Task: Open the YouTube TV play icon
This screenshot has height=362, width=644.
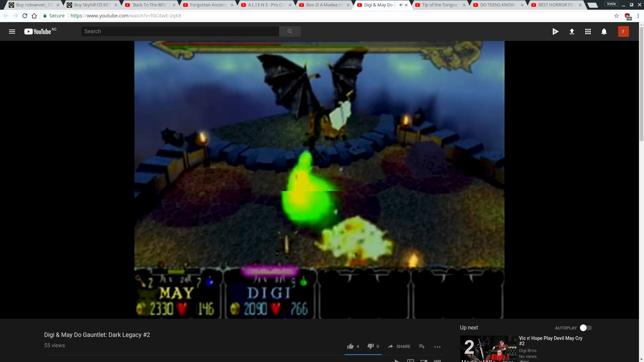Action: [555, 32]
